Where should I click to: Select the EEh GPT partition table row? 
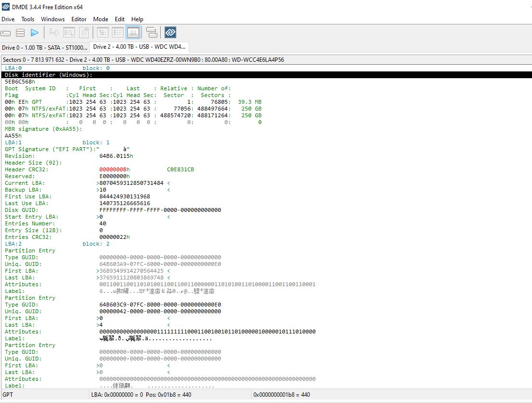133,102
